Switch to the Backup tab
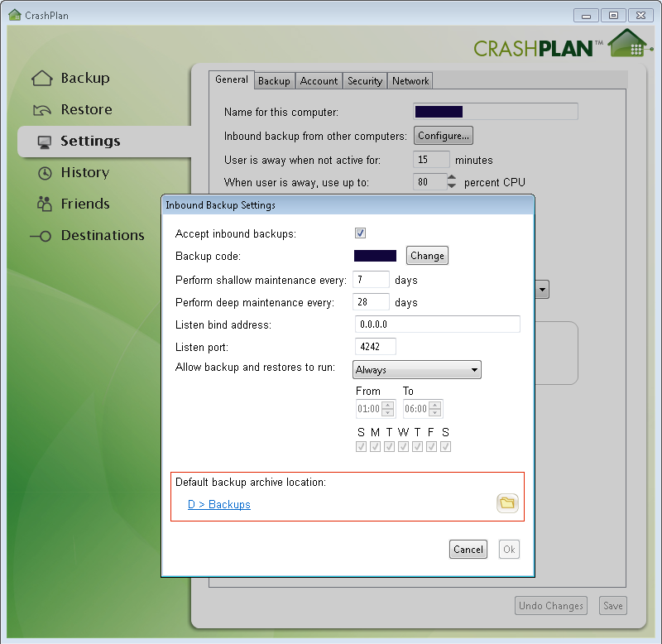This screenshot has width=662, height=644. (274, 81)
